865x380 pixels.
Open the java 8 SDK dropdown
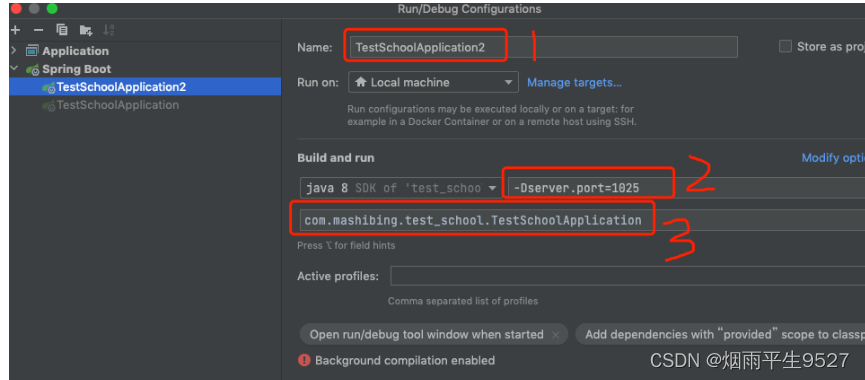399,188
